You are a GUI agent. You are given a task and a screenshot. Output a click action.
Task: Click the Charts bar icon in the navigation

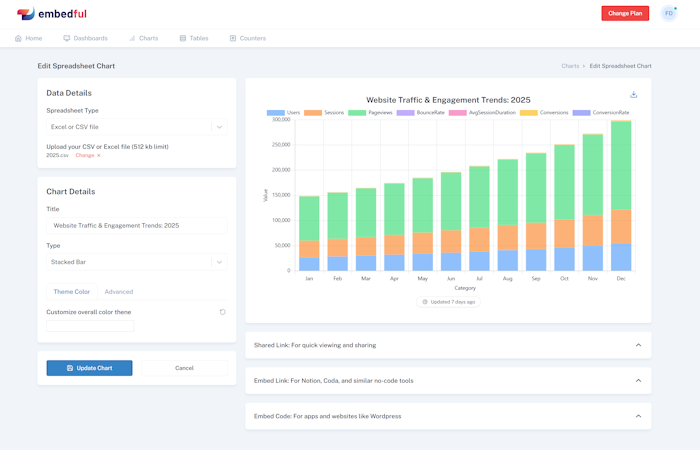132,38
